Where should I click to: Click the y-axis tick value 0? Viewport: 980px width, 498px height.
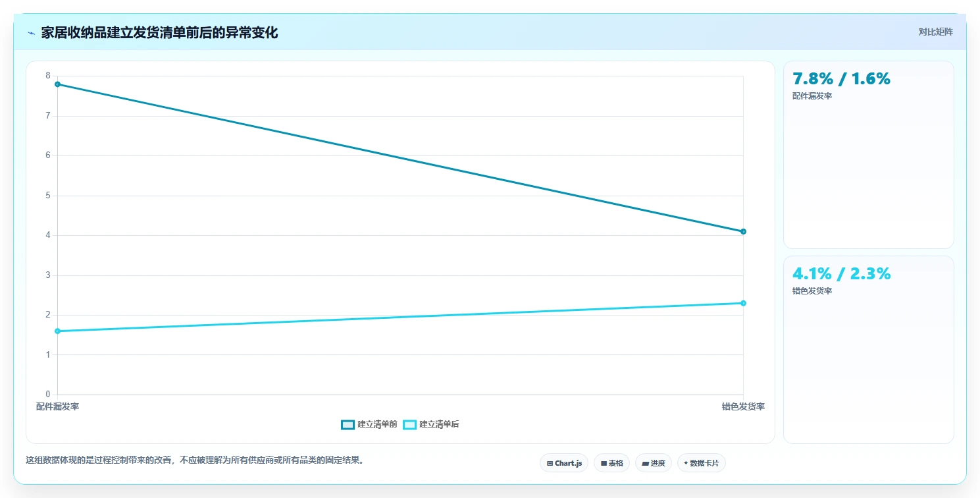pyautogui.click(x=48, y=395)
